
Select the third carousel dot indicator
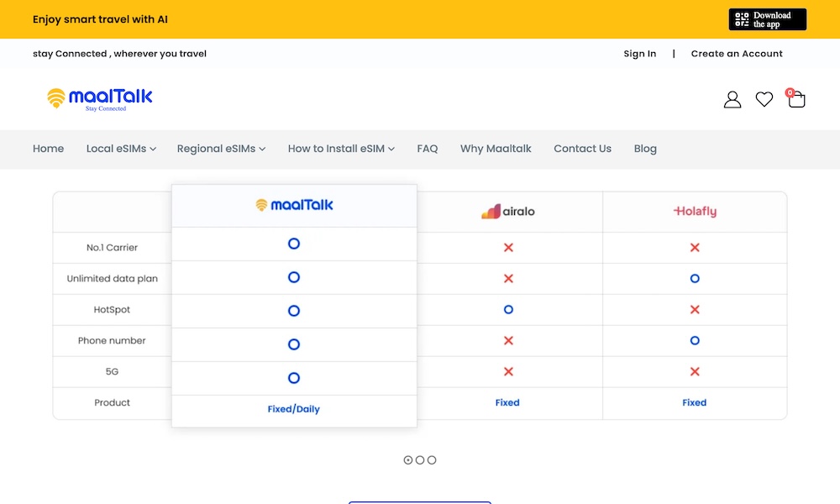(432, 460)
